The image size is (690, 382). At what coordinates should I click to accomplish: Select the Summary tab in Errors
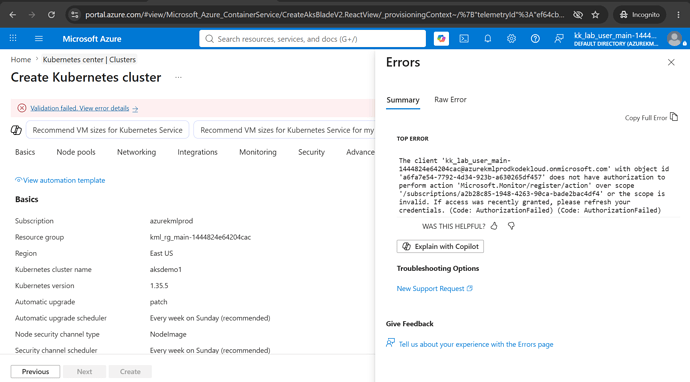pos(403,100)
